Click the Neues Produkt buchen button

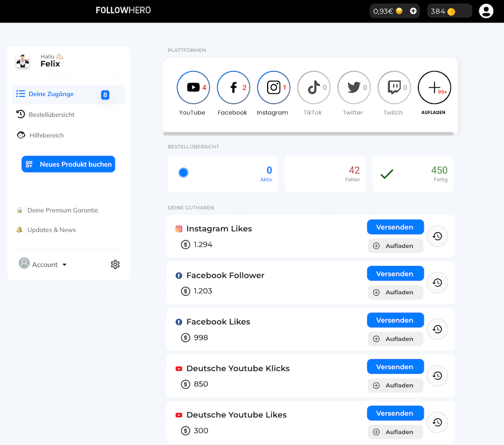(x=69, y=164)
